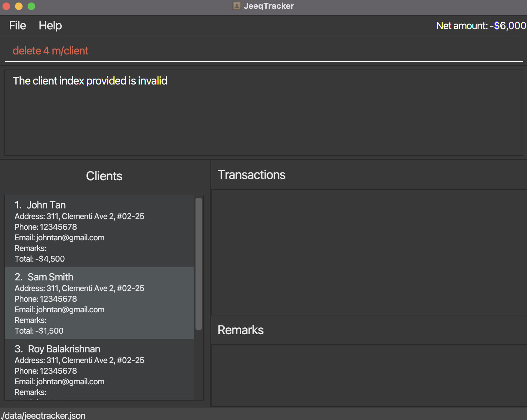Click Sam Smith's Total -$1,500 text
Viewport: 527px width, 420px height.
click(x=39, y=331)
